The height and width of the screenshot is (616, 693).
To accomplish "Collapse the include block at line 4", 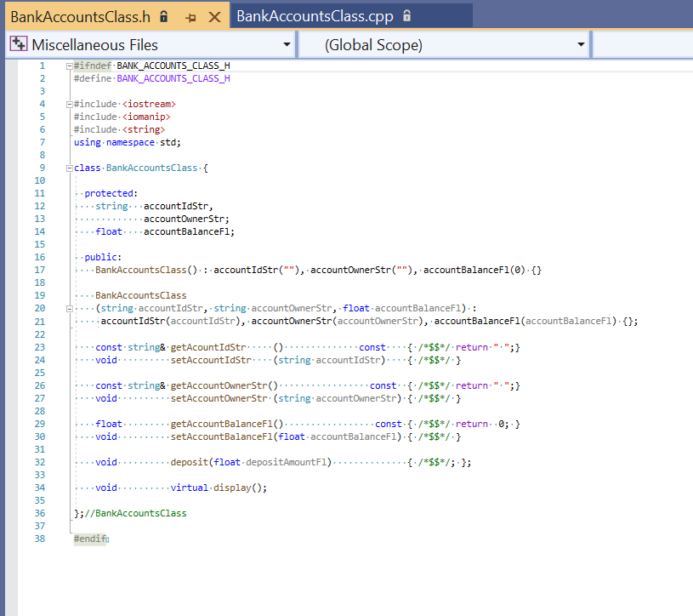I will 68,104.
